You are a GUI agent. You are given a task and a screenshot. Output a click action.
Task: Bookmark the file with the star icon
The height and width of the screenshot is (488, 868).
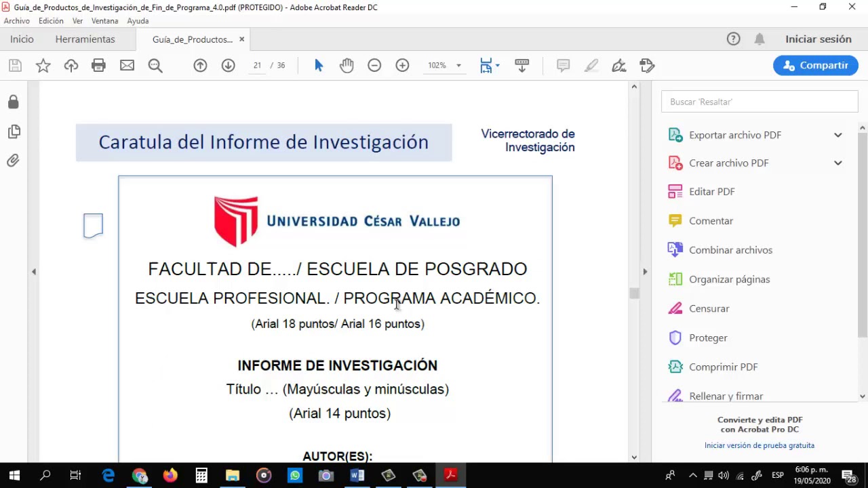tap(43, 66)
